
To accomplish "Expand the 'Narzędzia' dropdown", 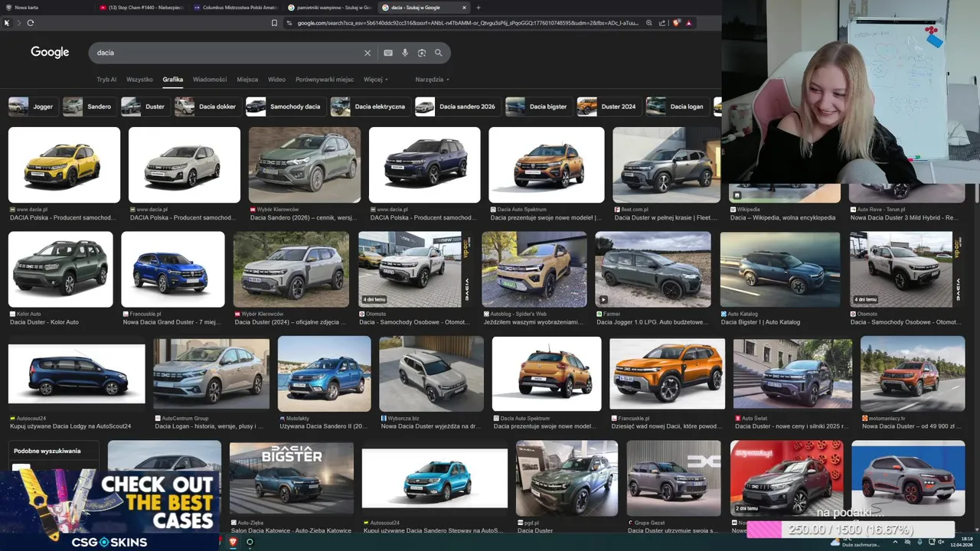I will (432, 80).
